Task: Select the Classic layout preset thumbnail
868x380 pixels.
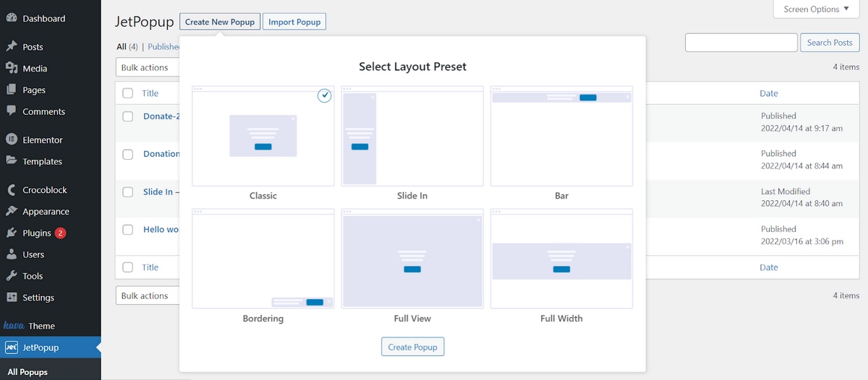Action: [x=263, y=136]
